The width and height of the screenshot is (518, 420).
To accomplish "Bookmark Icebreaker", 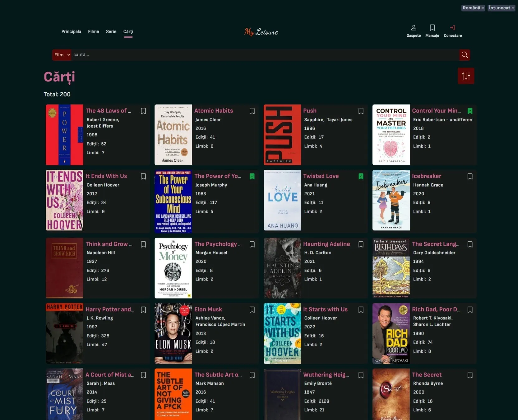I will click(x=470, y=177).
